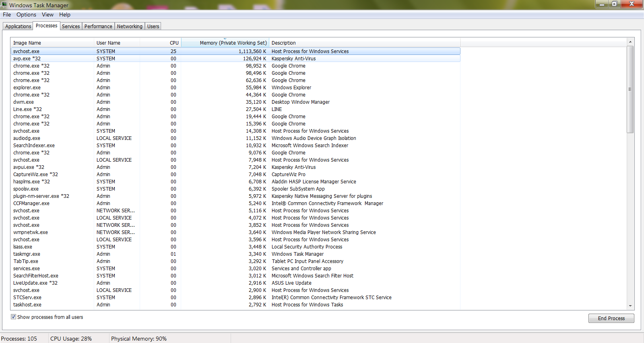Switch to the Services tab
Viewport: 644px width, 343px height.
click(71, 26)
